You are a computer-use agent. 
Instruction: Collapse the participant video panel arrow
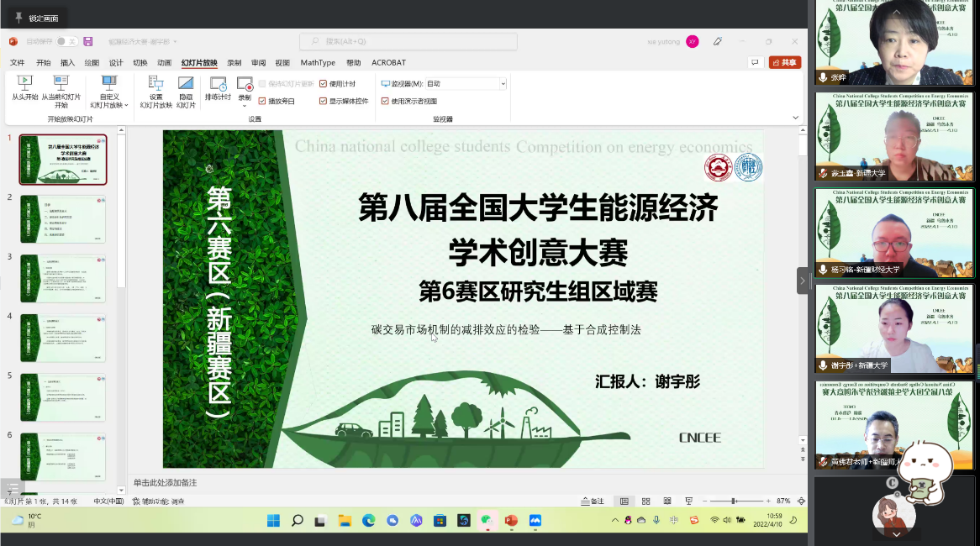click(x=803, y=281)
